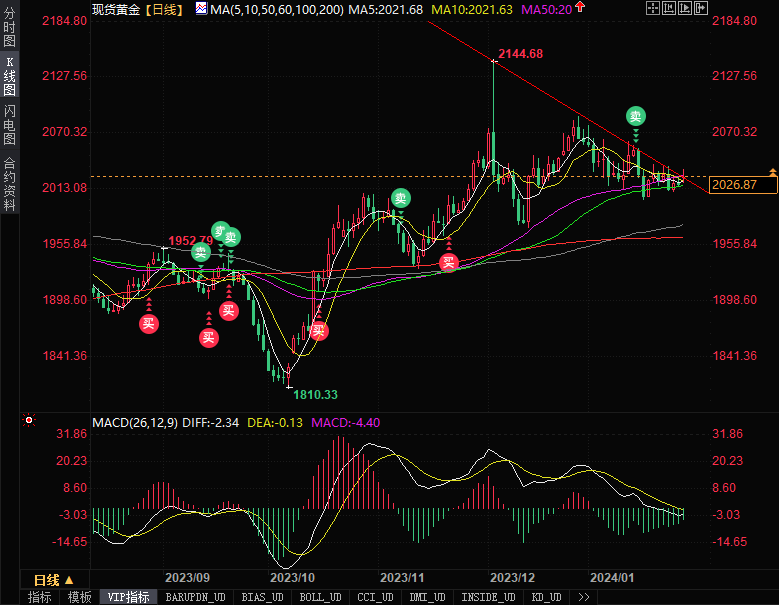The image size is (779, 605).
Task: Select the BOLL_UD indicator tab
Action: point(320,597)
